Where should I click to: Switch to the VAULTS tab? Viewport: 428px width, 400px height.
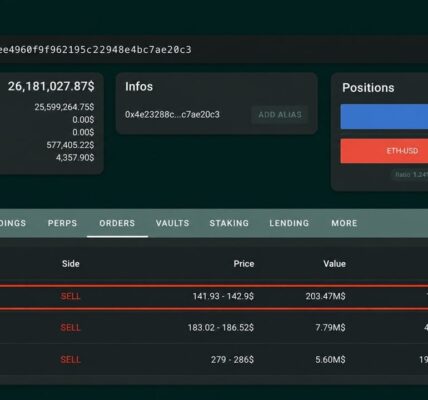[172, 223]
